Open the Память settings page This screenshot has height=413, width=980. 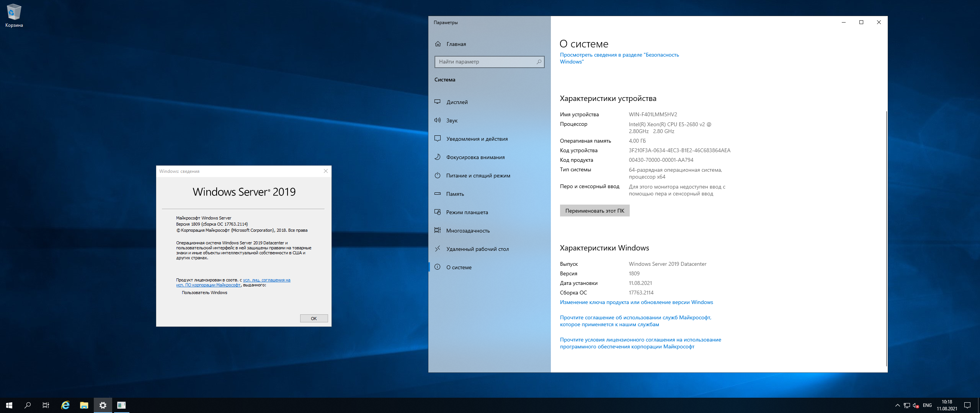[x=489, y=194]
